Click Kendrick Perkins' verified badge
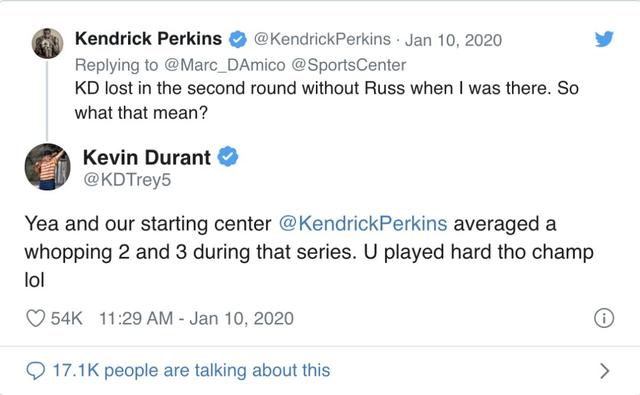 pyautogui.click(x=238, y=40)
